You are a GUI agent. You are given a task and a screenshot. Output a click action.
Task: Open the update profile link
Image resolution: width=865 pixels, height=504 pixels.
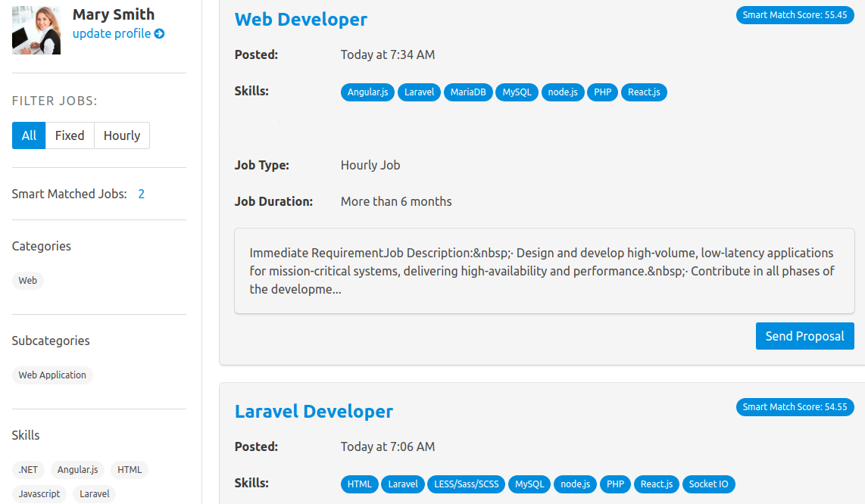(112, 34)
